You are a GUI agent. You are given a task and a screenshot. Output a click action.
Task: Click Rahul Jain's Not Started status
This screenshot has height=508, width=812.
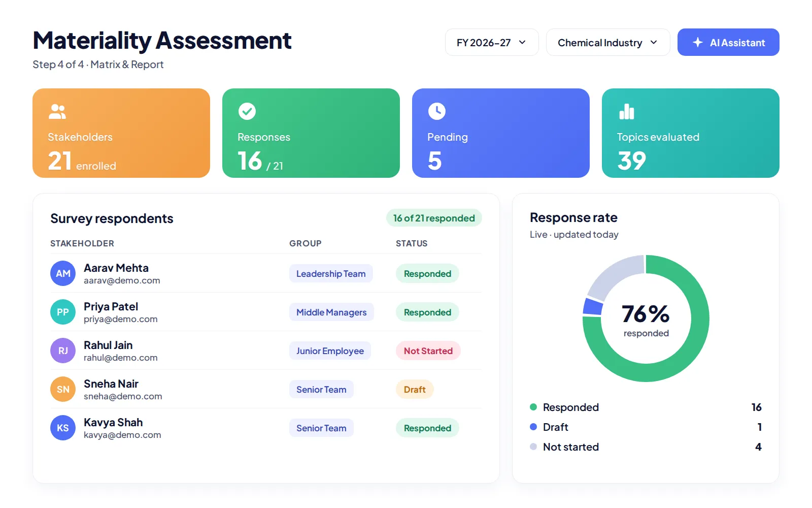(428, 351)
